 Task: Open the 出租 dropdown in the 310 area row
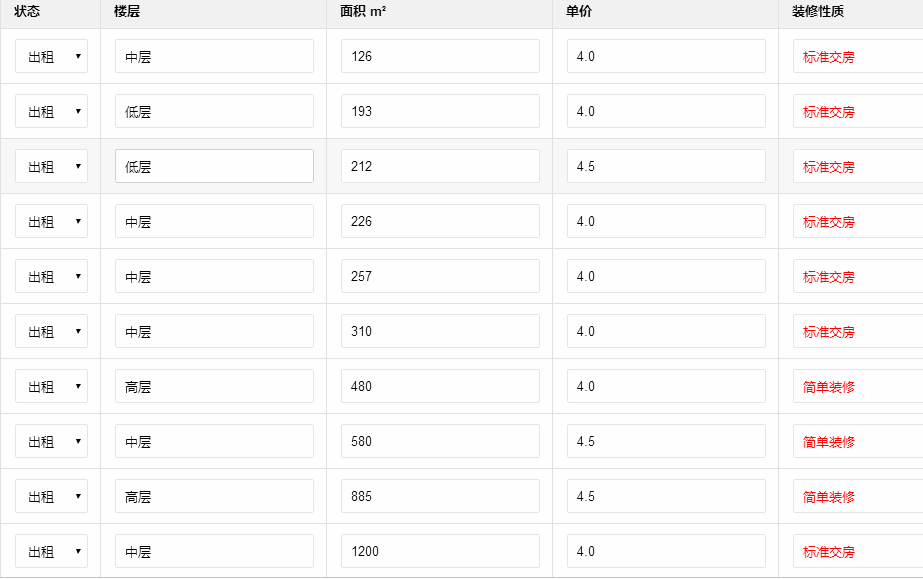coord(51,332)
